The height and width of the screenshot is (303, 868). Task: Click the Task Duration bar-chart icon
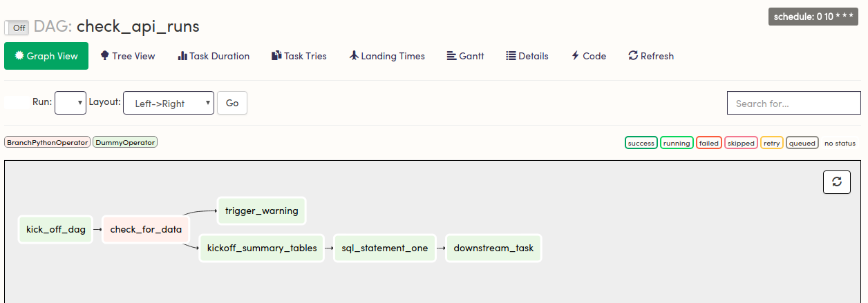[182, 56]
